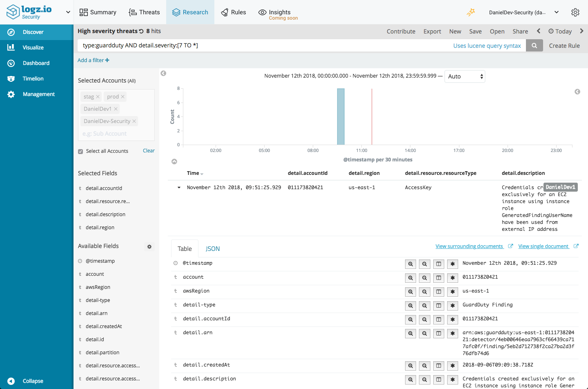This screenshot has height=389, width=588.
Task: Filter for value on awsRegion row
Action: (x=411, y=292)
